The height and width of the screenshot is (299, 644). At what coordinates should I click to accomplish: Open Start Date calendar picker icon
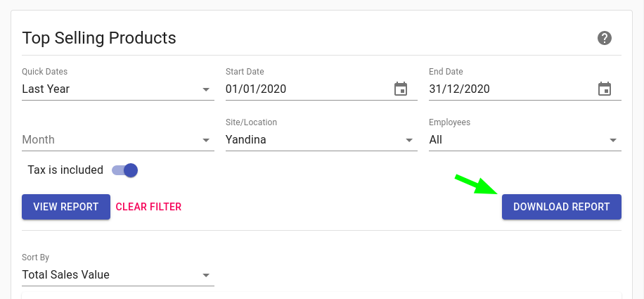click(401, 89)
